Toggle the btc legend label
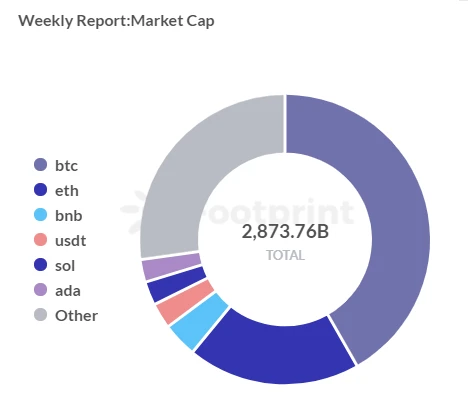Screen dimensions: 475x413 [66, 166]
